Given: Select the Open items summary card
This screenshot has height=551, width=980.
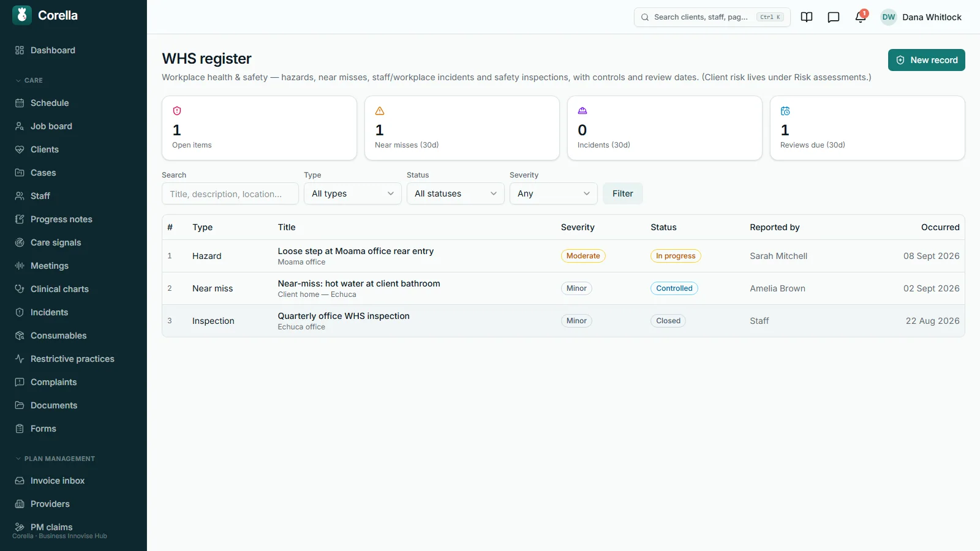Looking at the screenshot, I should pos(259,128).
